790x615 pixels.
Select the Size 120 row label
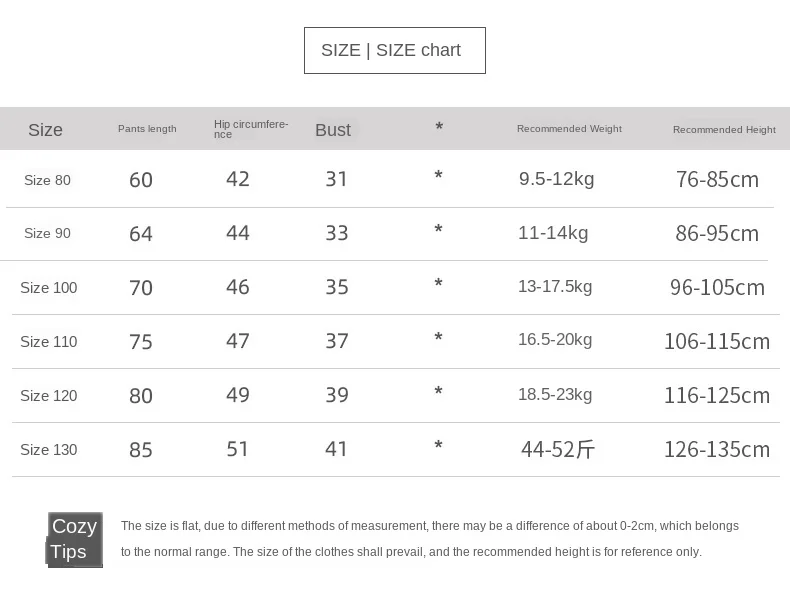49,395
